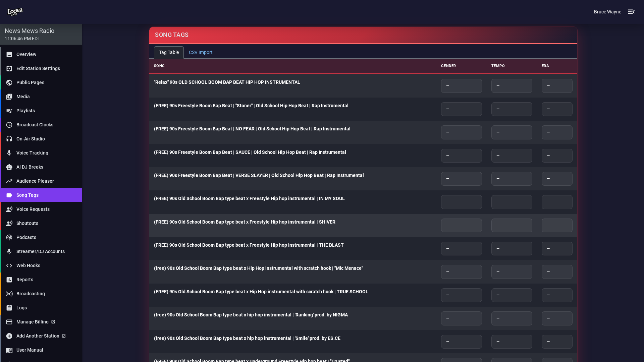
Task: Click the Loova Cast logo
Action: click(x=15, y=12)
